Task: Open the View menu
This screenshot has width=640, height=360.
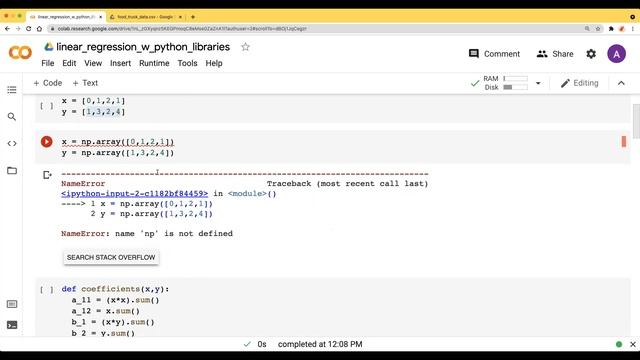Action: [x=93, y=63]
